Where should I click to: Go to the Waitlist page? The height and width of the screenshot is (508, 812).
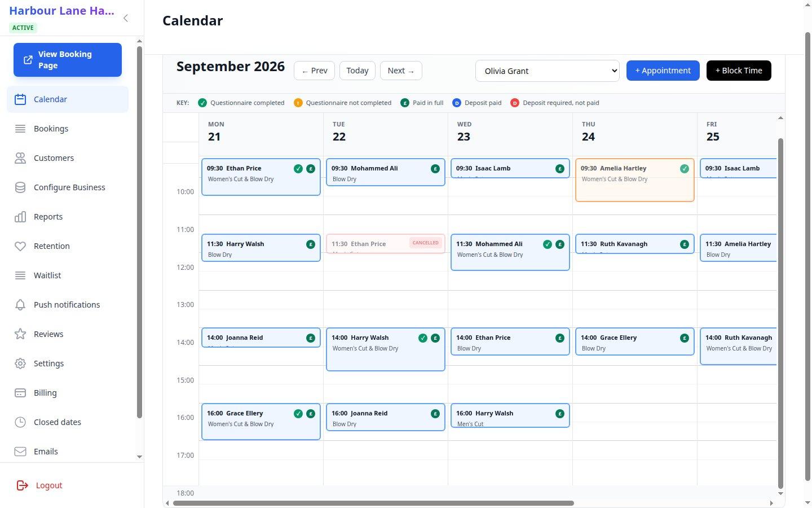tap(68, 275)
